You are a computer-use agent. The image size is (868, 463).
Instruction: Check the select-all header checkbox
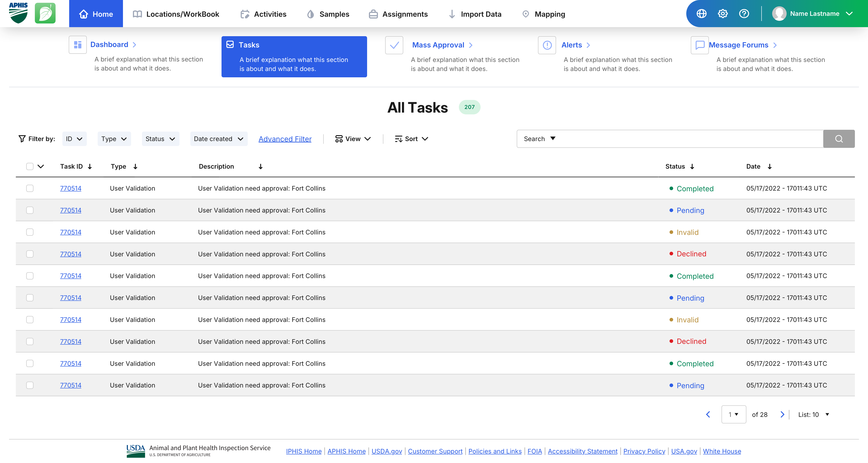tap(30, 166)
